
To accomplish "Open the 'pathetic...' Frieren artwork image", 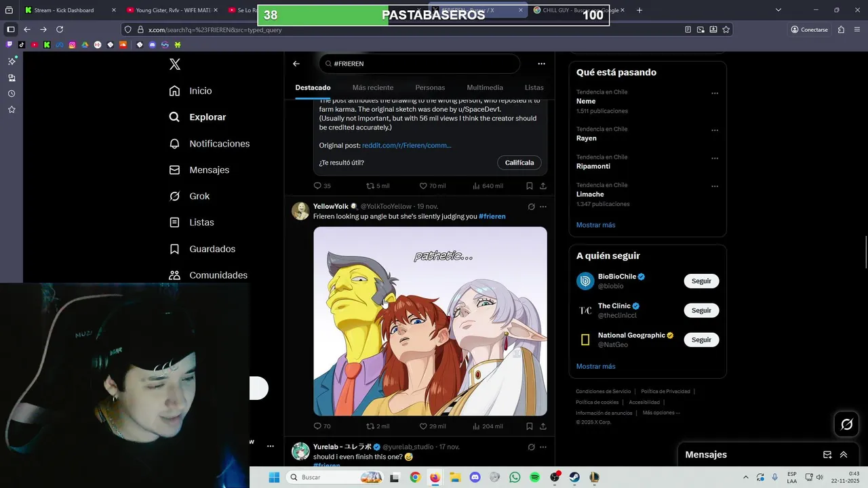I will (430, 321).
